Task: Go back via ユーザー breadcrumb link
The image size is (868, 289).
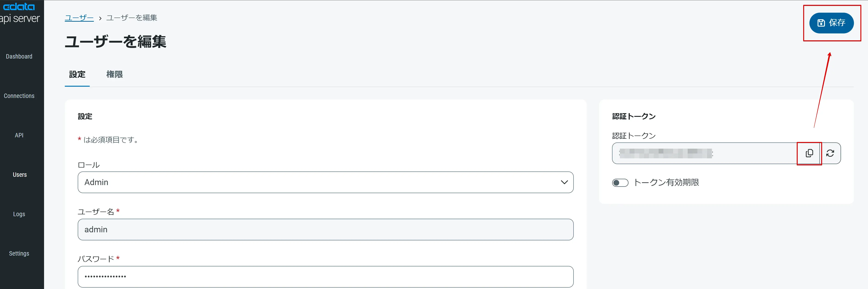Action: (x=79, y=18)
